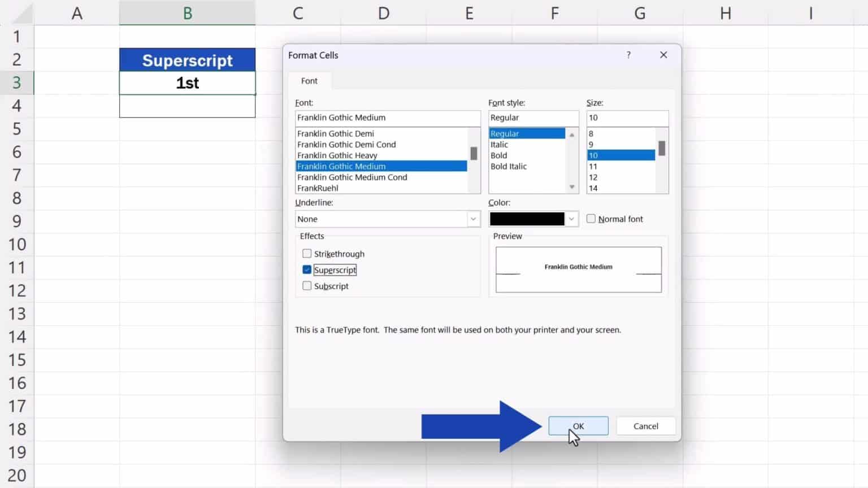Dismiss the dialog with Cancel

(x=645, y=426)
